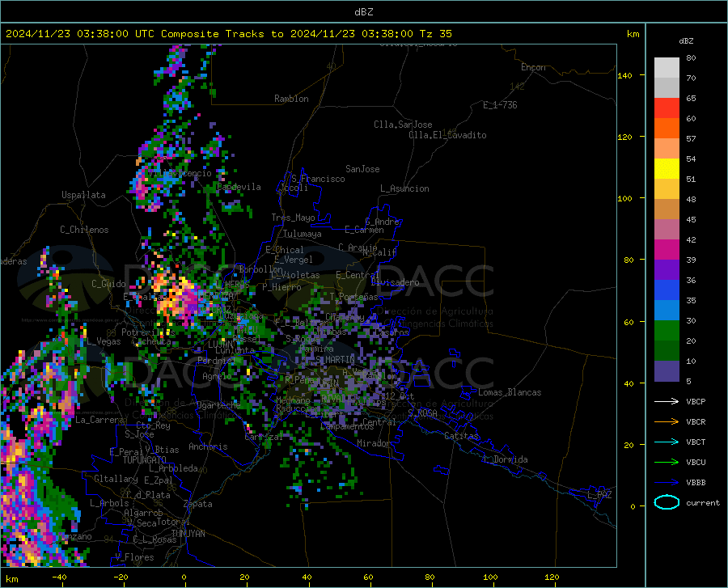Click the cyan VBCT arrow in legend
The width and height of the screenshot is (728, 588).
(x=667, y=442)
